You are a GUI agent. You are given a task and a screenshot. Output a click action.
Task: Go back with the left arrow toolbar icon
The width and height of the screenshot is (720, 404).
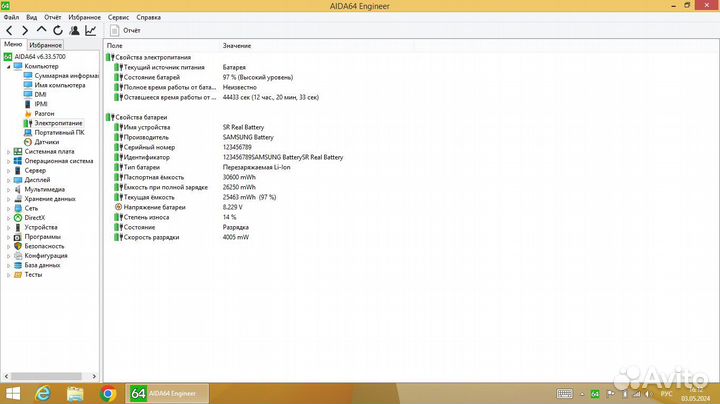pyautogui.click(x=9, y=31)
